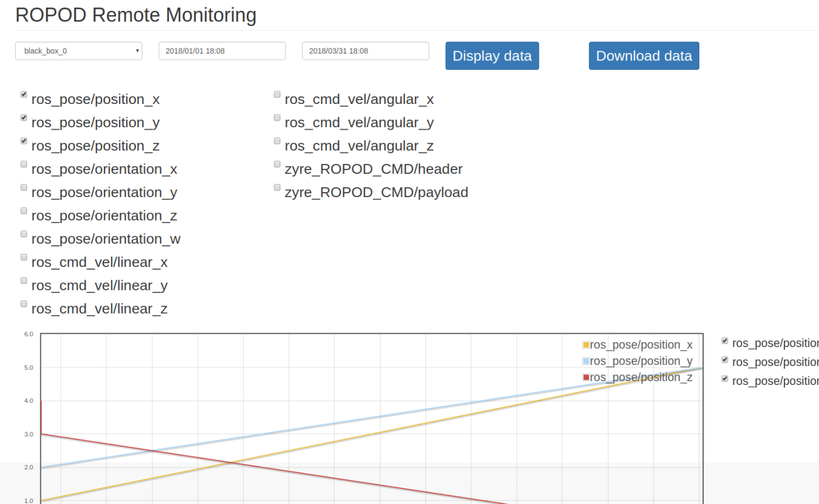Screen dimensions: 819x504
Task: Click the yellow position_x legend swatch
Action: click(586, 345)
